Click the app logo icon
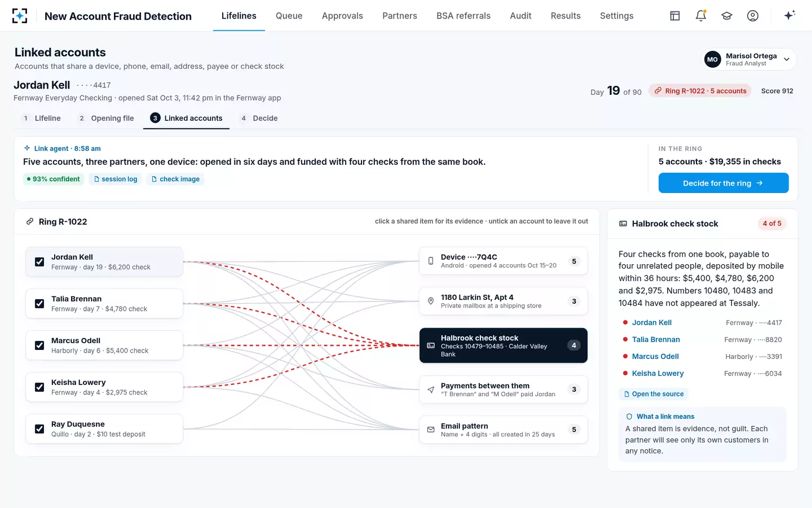This screenshot has height=508, width=812. point(20,16)
